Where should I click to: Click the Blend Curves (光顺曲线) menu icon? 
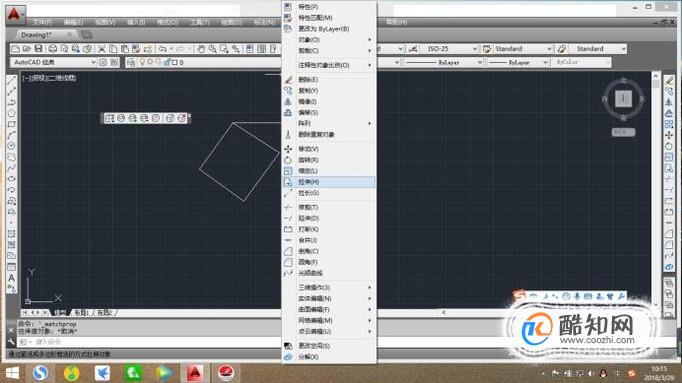[288, 273]
